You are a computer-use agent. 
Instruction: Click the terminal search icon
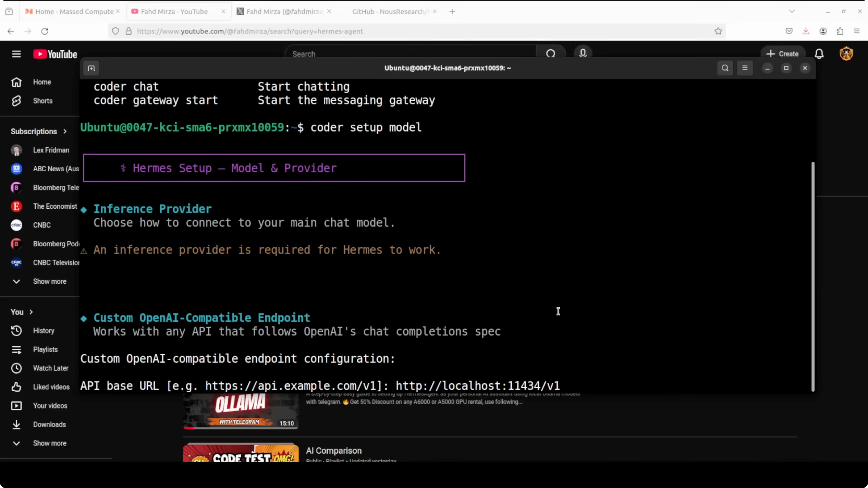coord(725,68)
